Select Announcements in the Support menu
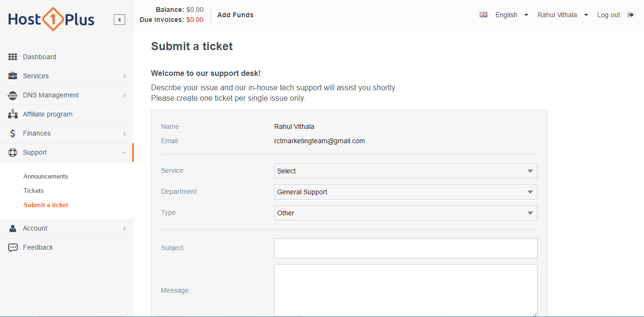Viewport: 644px width, 317px height. (x=45, y=176)
